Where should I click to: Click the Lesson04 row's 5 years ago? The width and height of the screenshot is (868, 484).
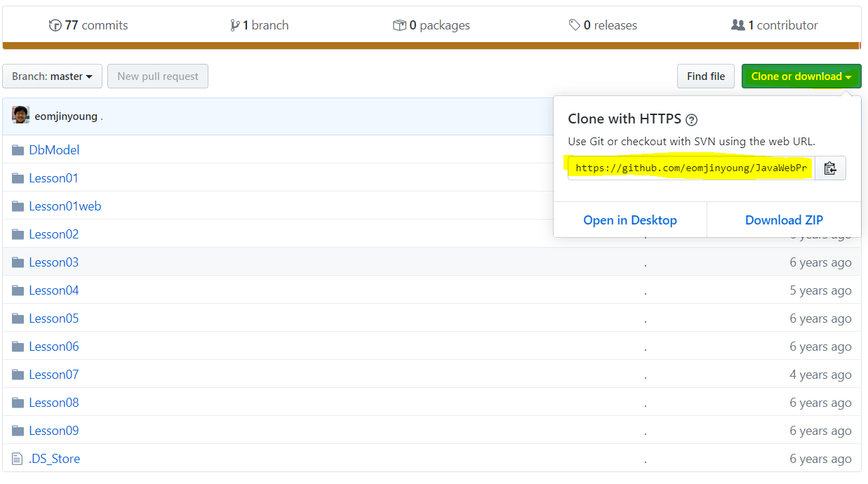point(820,290)
